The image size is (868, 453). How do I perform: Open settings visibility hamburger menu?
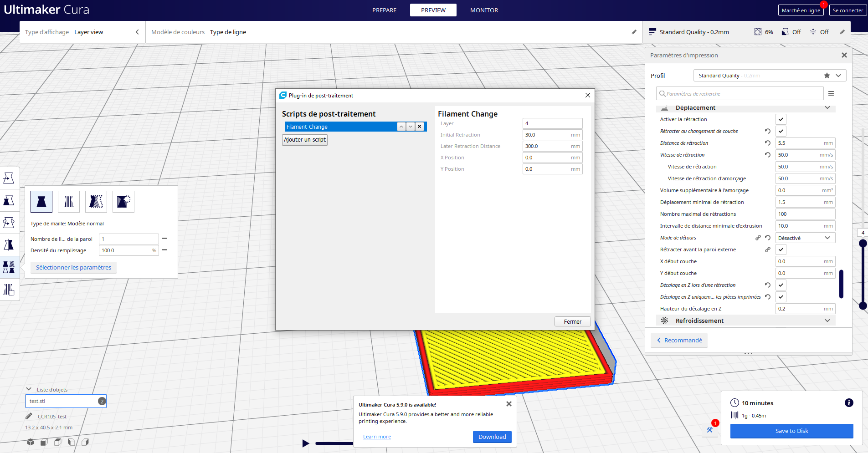pos(831,93)
